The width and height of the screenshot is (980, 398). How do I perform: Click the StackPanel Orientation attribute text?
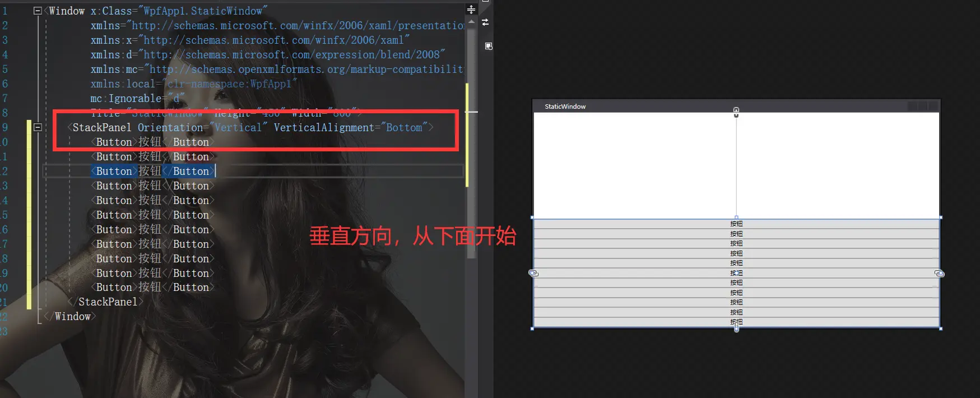click(203, 127)
